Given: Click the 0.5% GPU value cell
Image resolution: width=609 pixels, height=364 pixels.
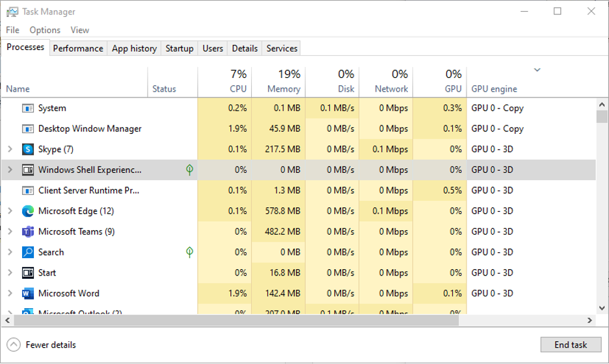Looking at the screenshot, I should coord(439,190).
